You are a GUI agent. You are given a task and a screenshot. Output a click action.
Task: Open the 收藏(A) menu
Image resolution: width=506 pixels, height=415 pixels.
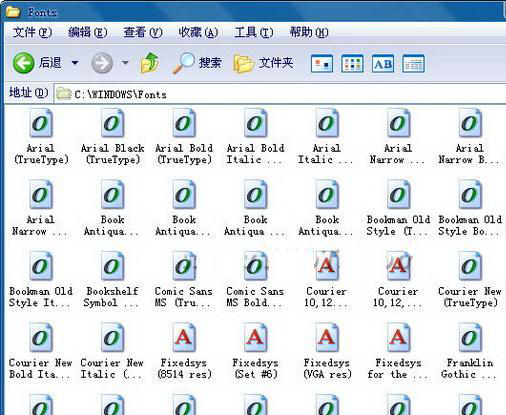[x=198, y=32]
